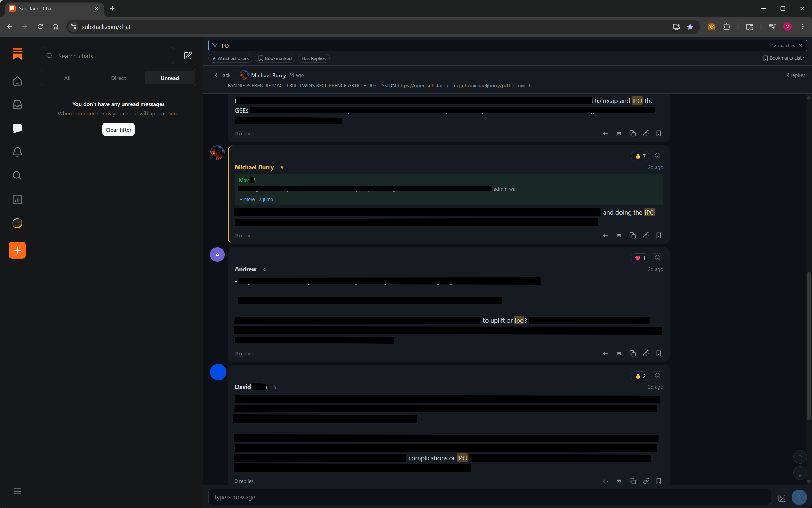812x508 pixels.
Task: Open notifications via the bell icon
Action: (x=17, y=152)
